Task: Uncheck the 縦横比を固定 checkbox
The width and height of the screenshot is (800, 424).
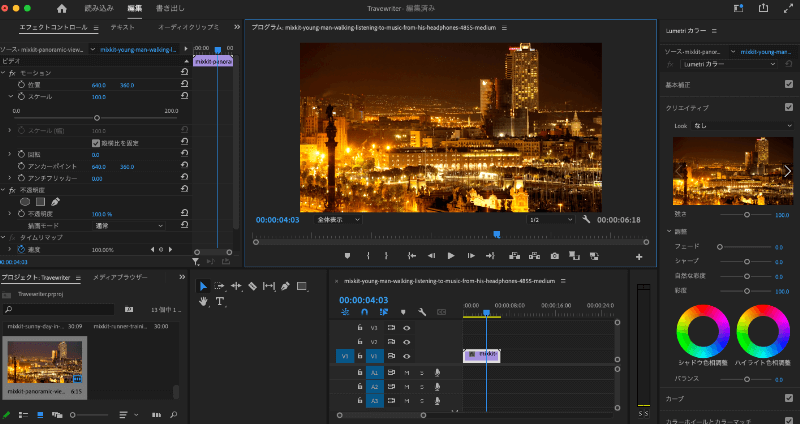Action: pyautogui.click(x=97, y=143)
